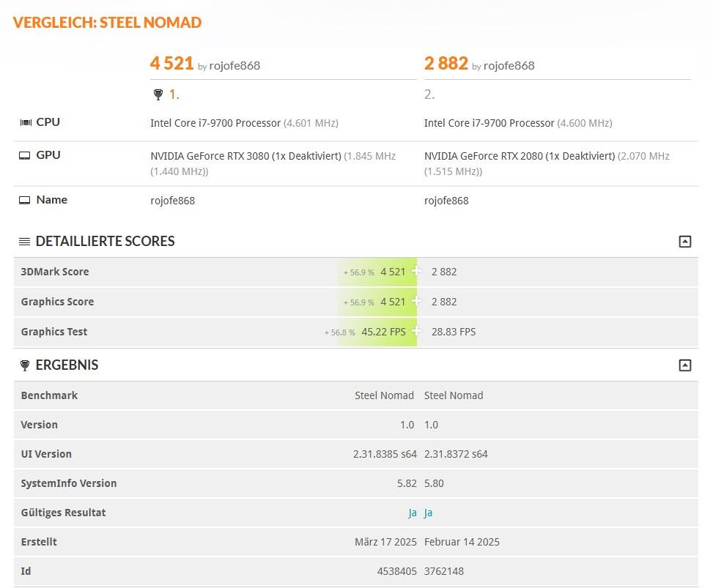Screen dimensions: 713x588
Task: Click the CPU chip icon
Action: tap(26, 122)
